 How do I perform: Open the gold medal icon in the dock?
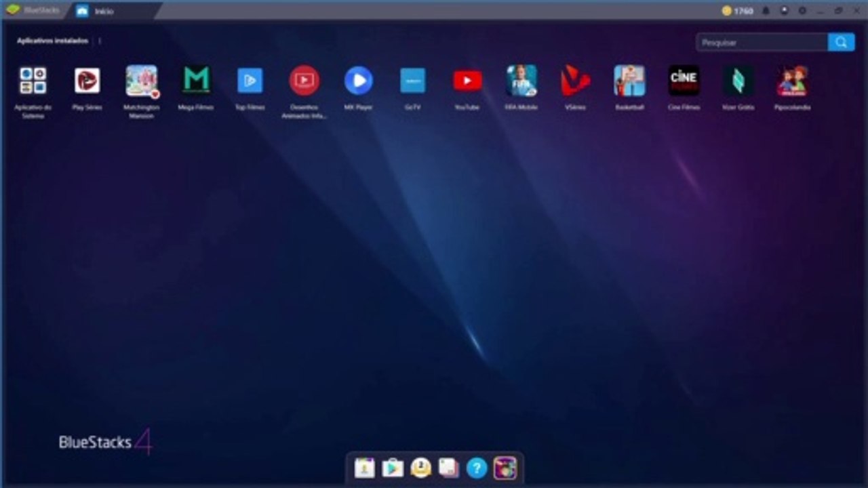coord(421,468)
